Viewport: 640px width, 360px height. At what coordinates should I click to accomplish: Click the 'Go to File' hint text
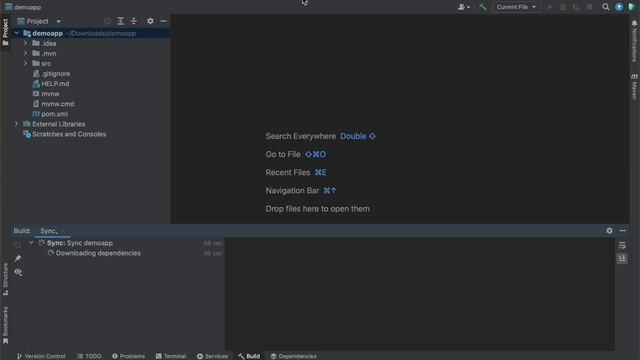click(x=283, y=154)
